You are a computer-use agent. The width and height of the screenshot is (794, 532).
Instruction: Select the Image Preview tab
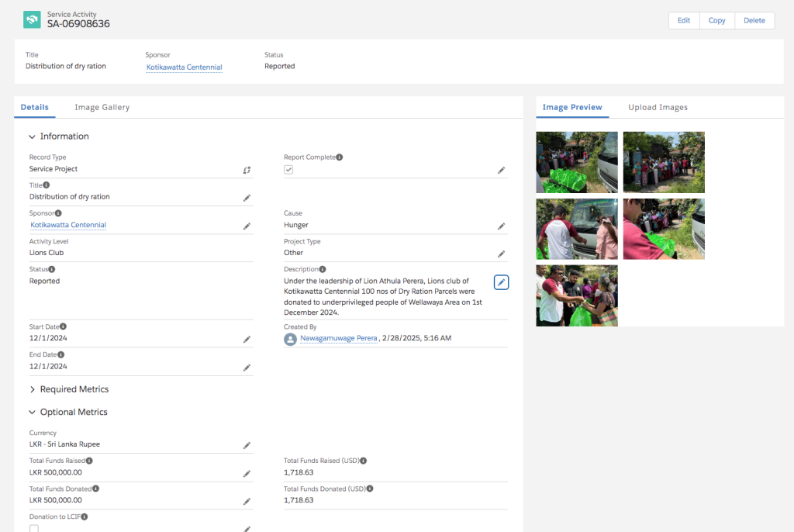(x=572, y=107)
